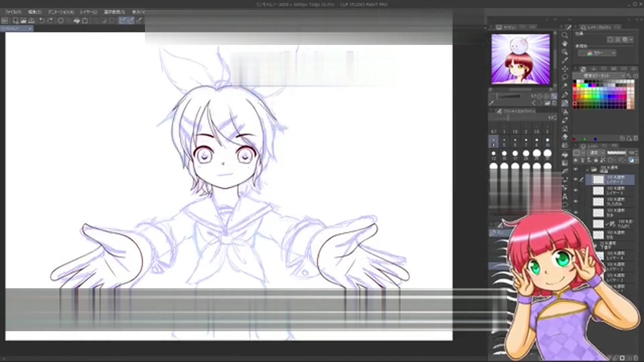Select the Zoom magnifier tool
644x362 pixels.
[x=565, y=36]
